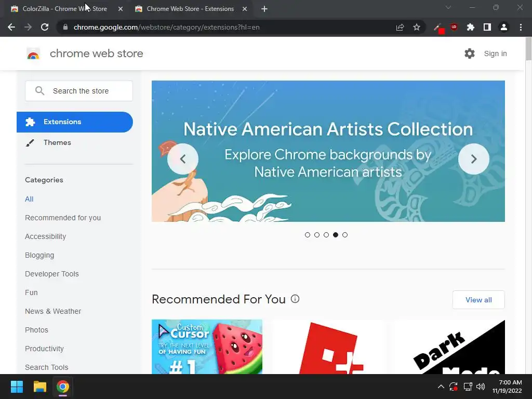Select Extensions in the sidebar
This screenshot has width=532, height=399.
click(75, 122)
